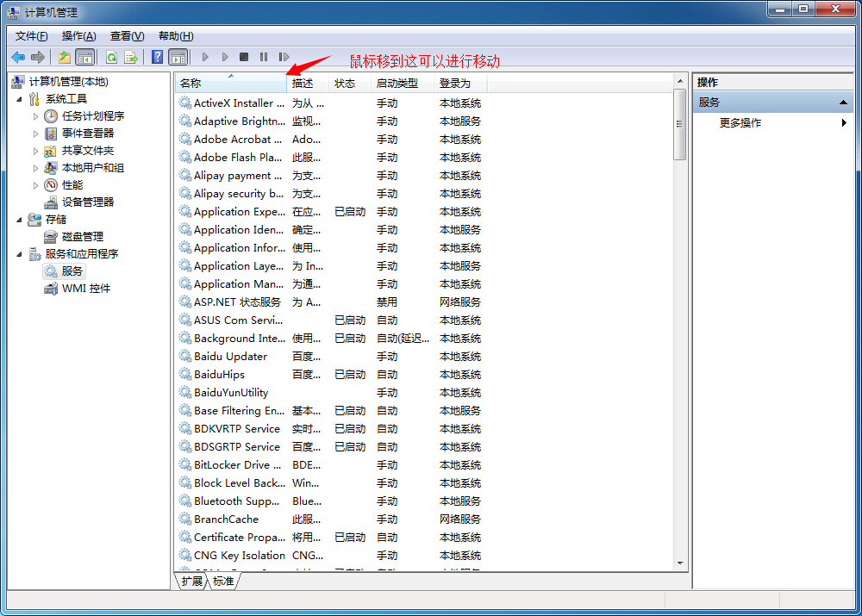Collapse the 服务 section in actions pane
862x616 pixels.
pyautogui.click(x=844, y=103)
